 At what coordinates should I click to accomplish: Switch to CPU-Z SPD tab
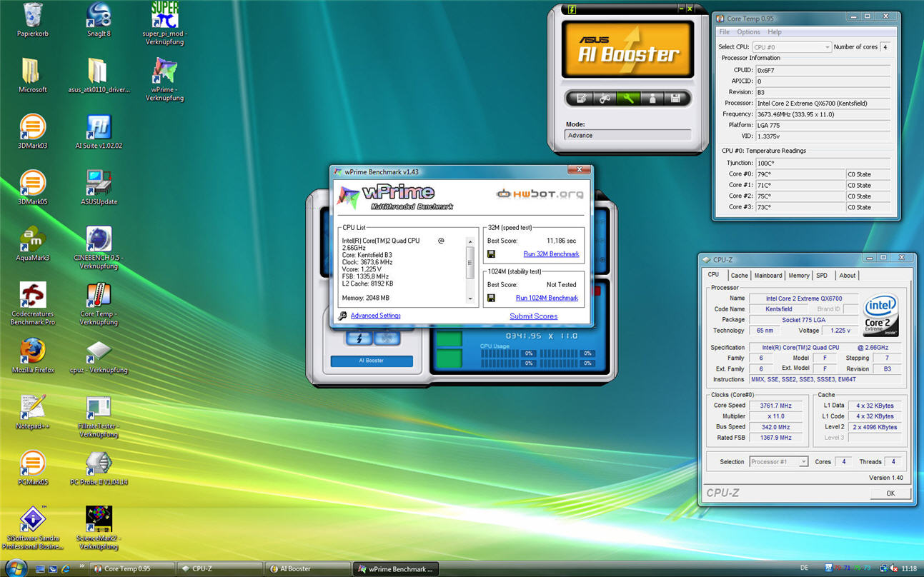822,276
